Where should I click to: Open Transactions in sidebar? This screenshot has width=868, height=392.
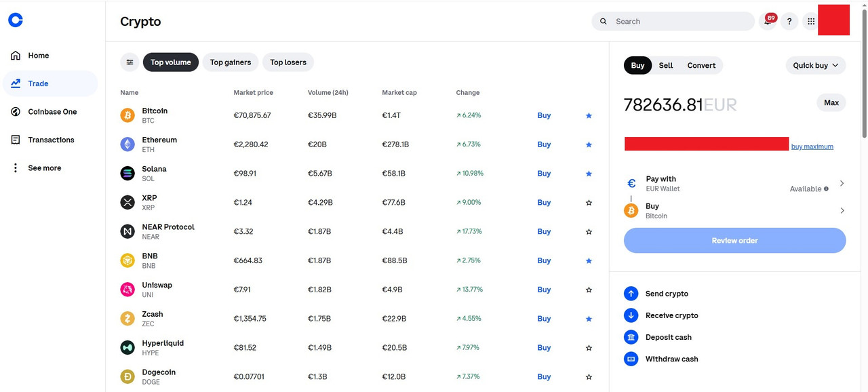click(51, 140)
